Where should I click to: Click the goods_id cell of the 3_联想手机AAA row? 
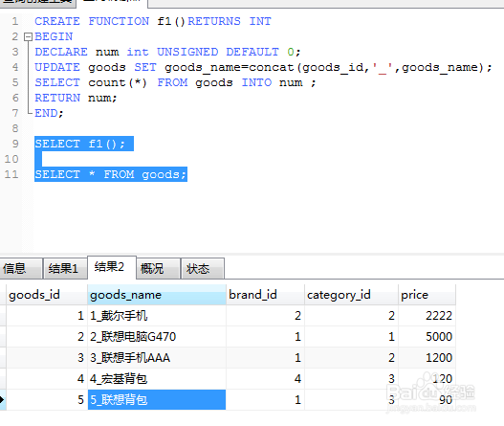(47, 358)
